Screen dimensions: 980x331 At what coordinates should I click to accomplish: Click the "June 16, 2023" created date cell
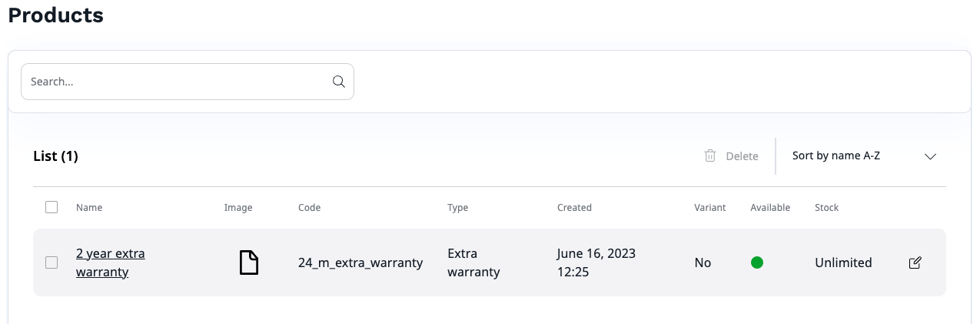596,253
